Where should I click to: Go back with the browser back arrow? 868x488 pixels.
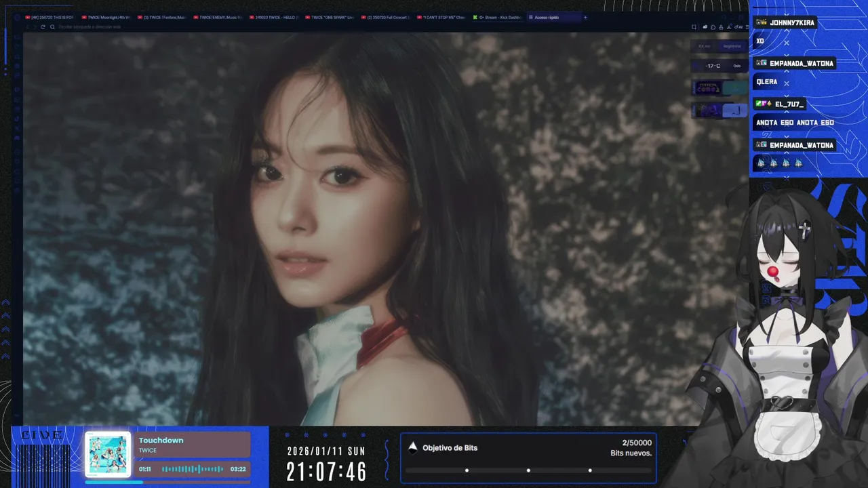29,27
